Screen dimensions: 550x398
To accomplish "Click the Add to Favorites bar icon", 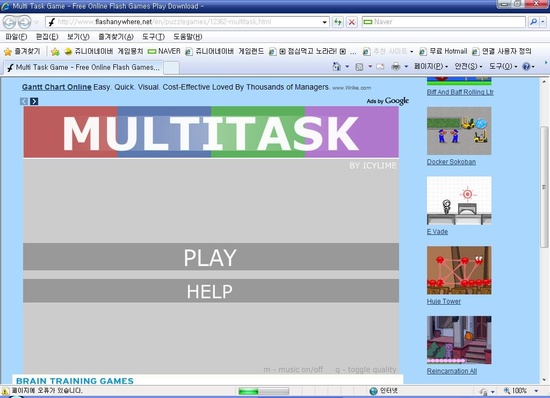I will pyautogui.click(x=55, y=52).
